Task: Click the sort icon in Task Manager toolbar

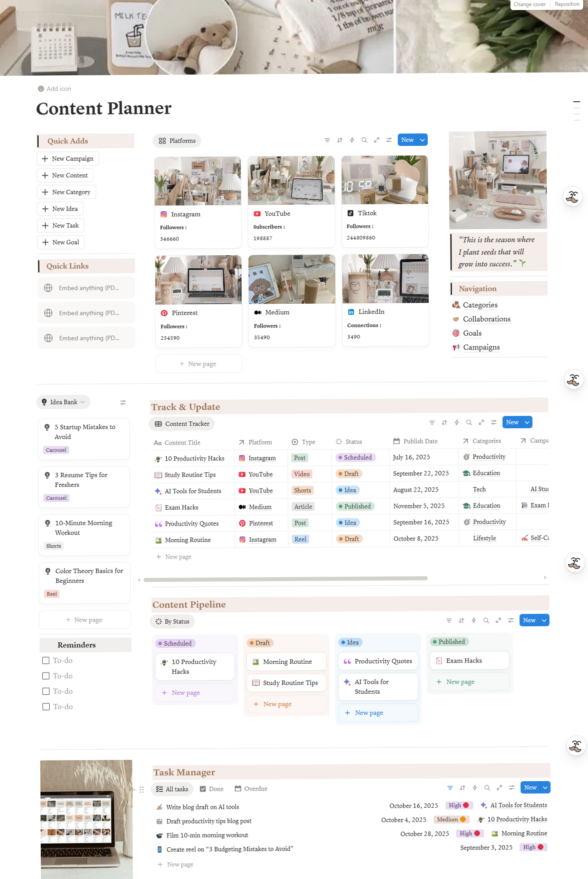Action: (462, 787)
